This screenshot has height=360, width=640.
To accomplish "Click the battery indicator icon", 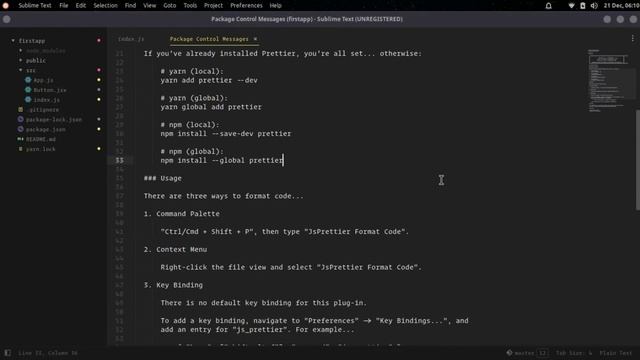I will point(583,6).
